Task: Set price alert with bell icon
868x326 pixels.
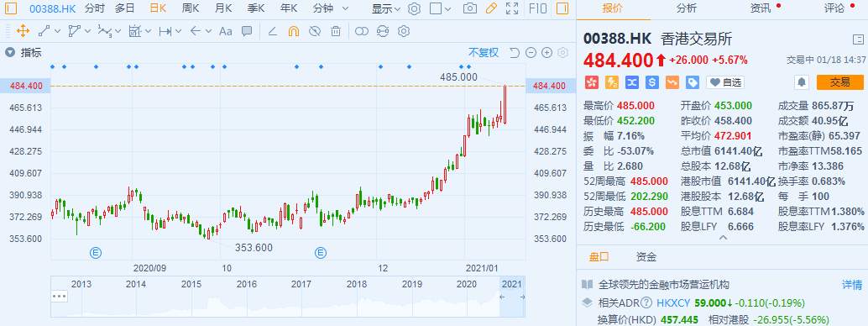Action: click(x=801, y=82)
